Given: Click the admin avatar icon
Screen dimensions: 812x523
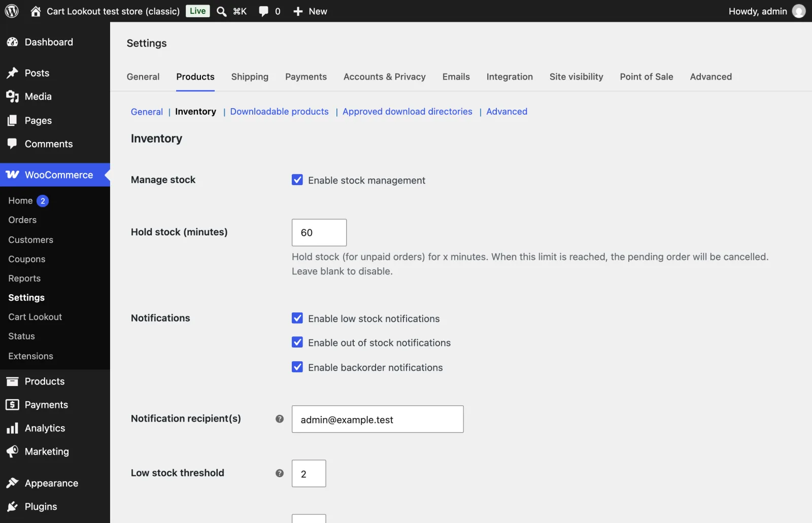Looking at the screenshot, I should [799, 11].
